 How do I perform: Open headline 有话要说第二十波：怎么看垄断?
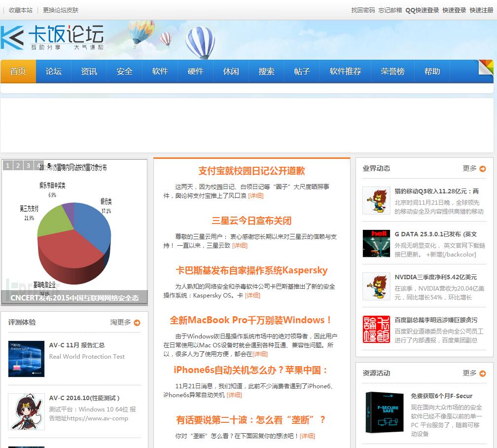click(250, 420)
